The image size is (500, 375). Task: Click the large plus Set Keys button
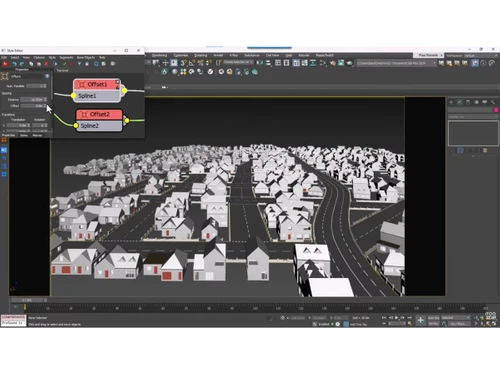click(420, 320)
